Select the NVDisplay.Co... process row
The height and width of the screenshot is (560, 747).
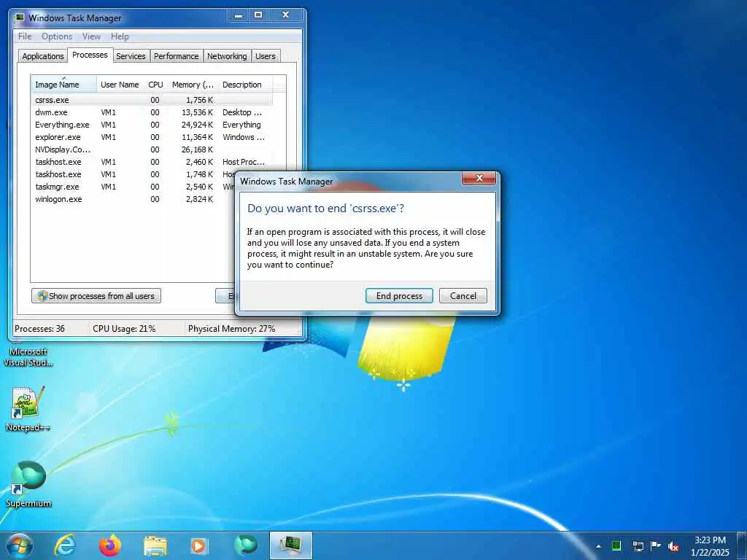(152, 149)
